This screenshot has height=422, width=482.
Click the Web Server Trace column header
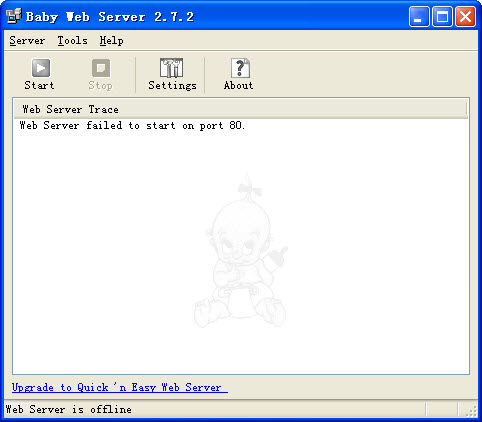[241, 109]
